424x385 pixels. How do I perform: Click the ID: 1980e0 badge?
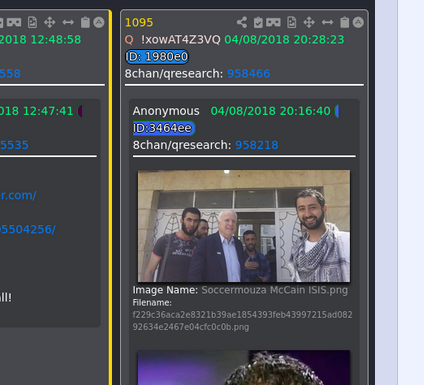[x=157, y=57]
